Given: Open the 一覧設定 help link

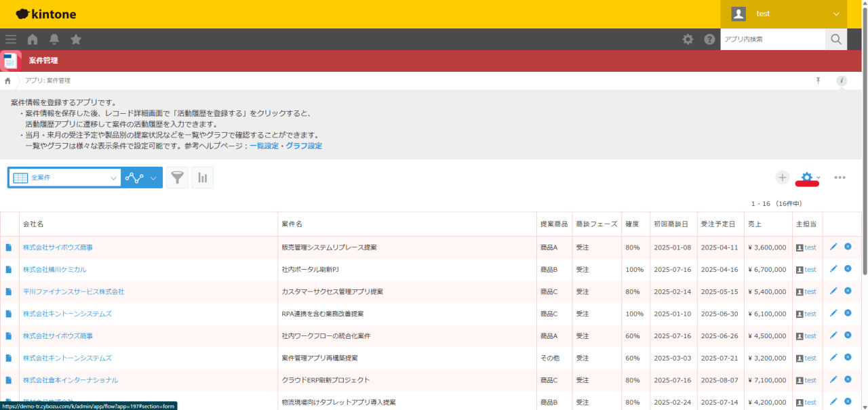Looking at the screenshot, I should [x=264, y=146].
